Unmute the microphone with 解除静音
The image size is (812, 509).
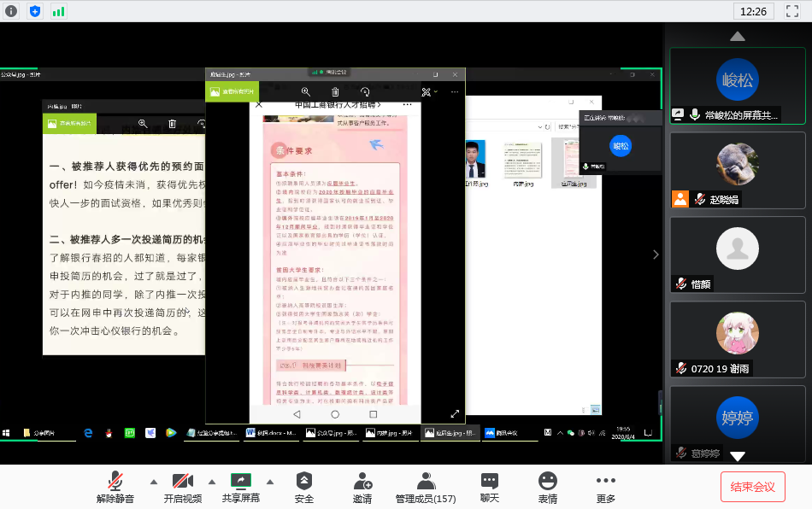click(x=115, y=486)
